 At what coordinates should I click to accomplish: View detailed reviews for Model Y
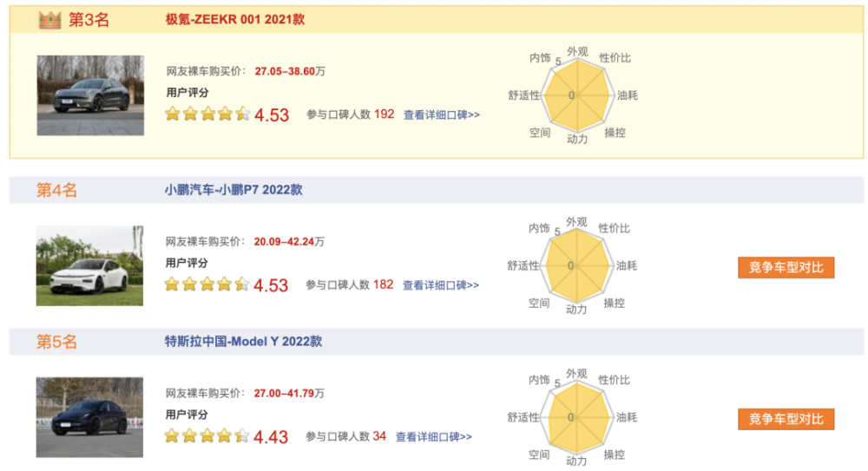point(434,437)
